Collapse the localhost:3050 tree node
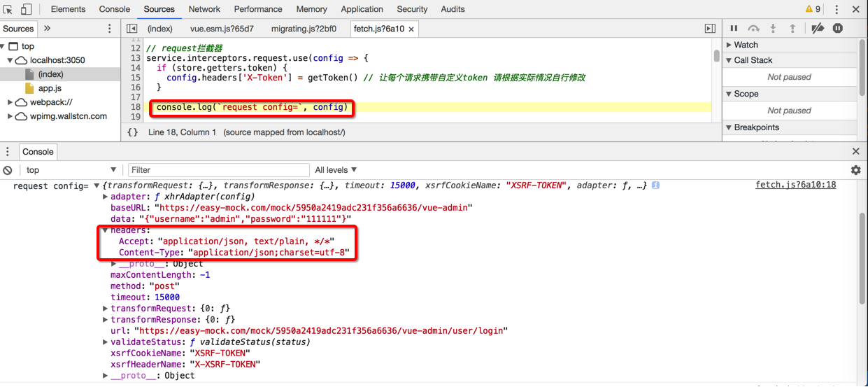Screen dimensions: 868x387 (10, 60)
